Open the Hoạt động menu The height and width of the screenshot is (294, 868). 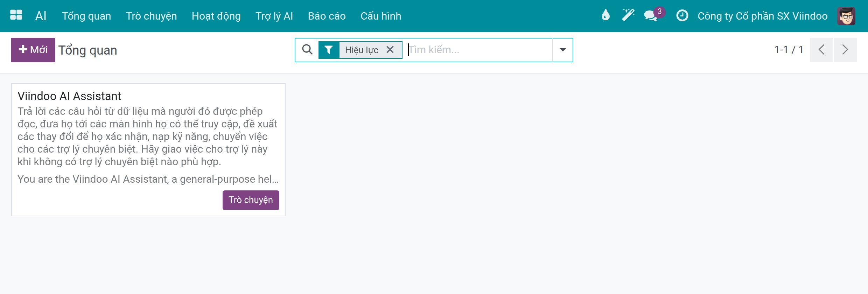[x=216, y=16]
